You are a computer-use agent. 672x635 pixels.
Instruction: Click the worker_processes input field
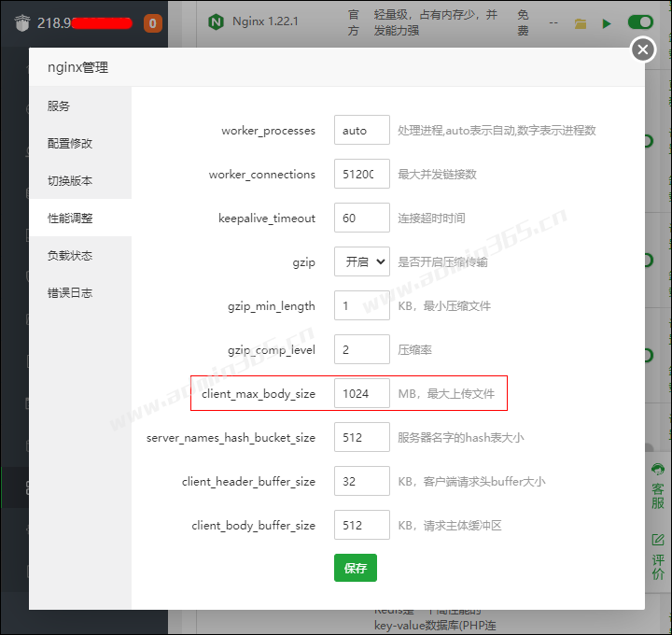(362, 130)
